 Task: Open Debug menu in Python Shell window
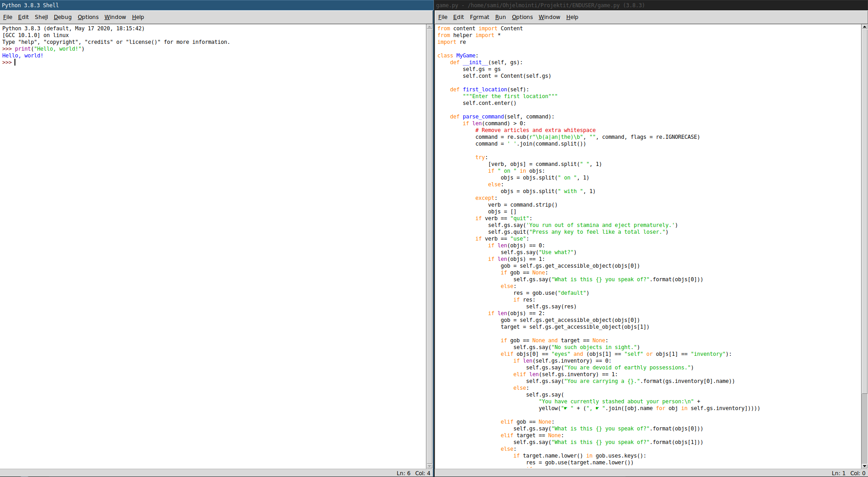[x=62, y=17]
